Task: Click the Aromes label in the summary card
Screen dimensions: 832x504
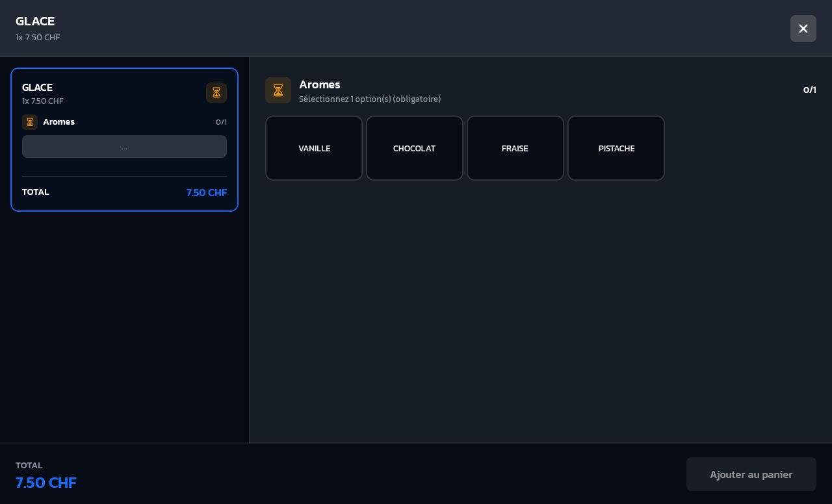Action: (x=58, y=122)
